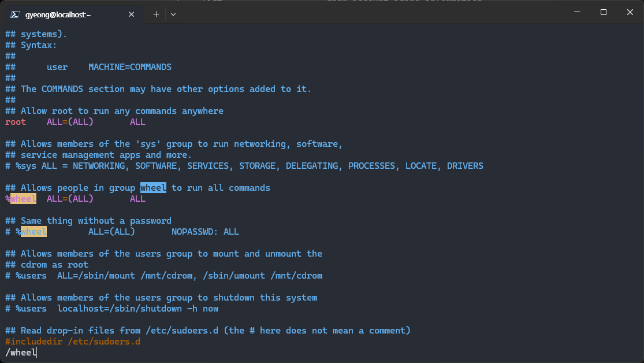Click the /wheel search prompt at bottom
This screenshot has width=644, height=363.
(20, 353)
